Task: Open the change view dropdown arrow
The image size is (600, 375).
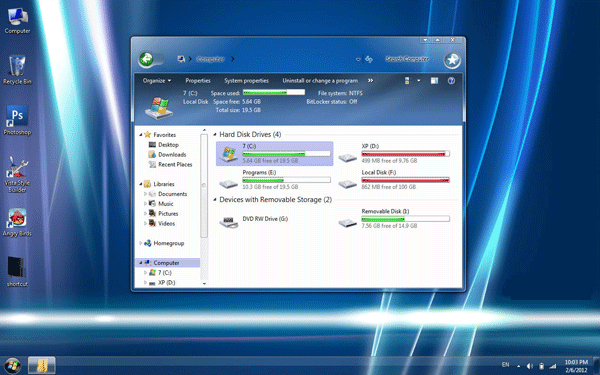Action: coord(419,81)
